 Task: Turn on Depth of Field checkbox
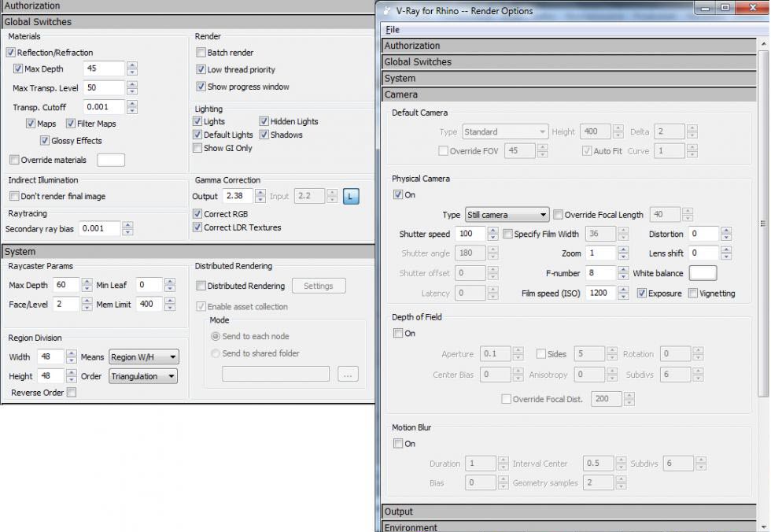click(x=398, y=334)
